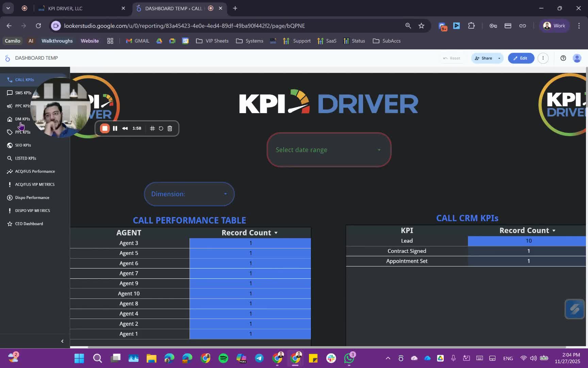Sort CRM KPIs by Record Count

tap(528, 230)
